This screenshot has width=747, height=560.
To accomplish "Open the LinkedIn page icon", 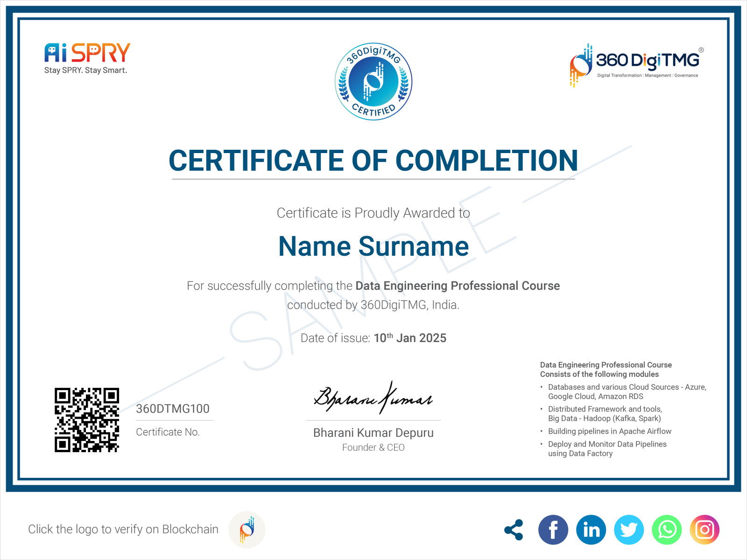I will (591, 529).
